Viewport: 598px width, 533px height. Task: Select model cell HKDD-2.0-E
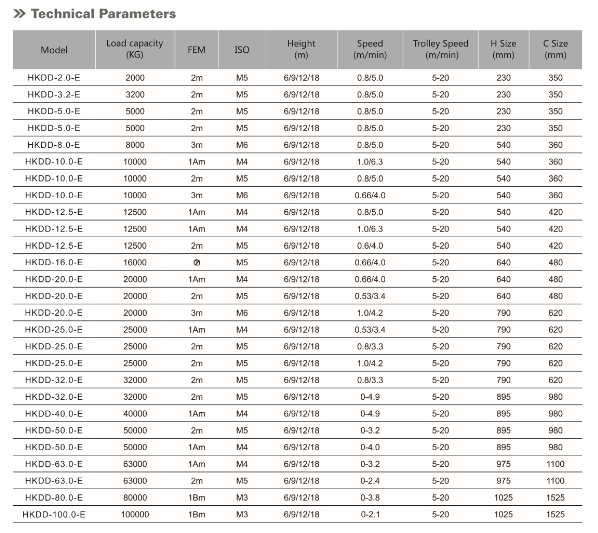(54, 78)
